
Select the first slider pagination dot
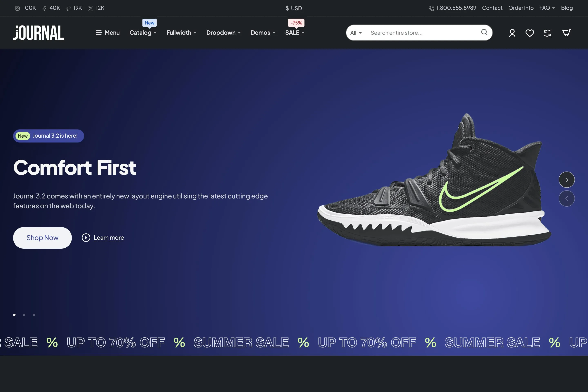click(14, 315)
